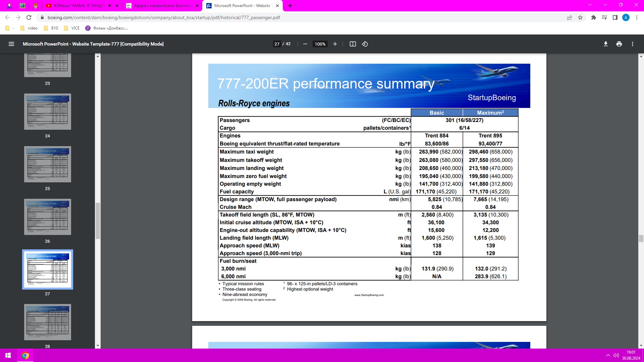The height and width of the screenshot is (362, 644).
Task: Click the page number field showing 27
Action: [x=277, y=44]
